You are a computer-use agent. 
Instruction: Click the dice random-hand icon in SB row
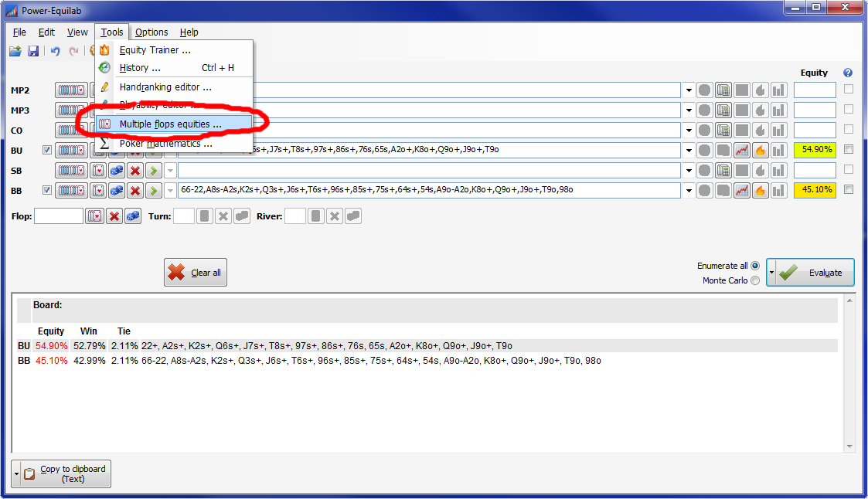pos(117,171)
